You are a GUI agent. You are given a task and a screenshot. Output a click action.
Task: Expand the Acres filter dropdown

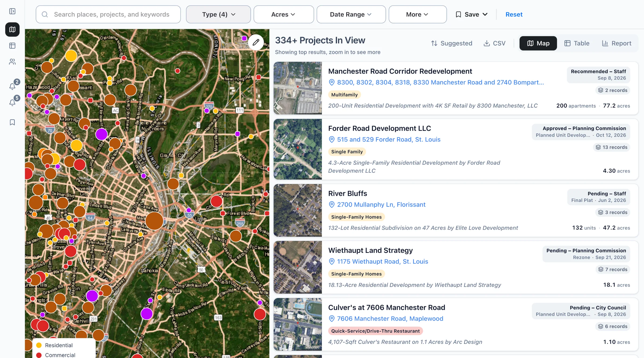click(284, 14)
